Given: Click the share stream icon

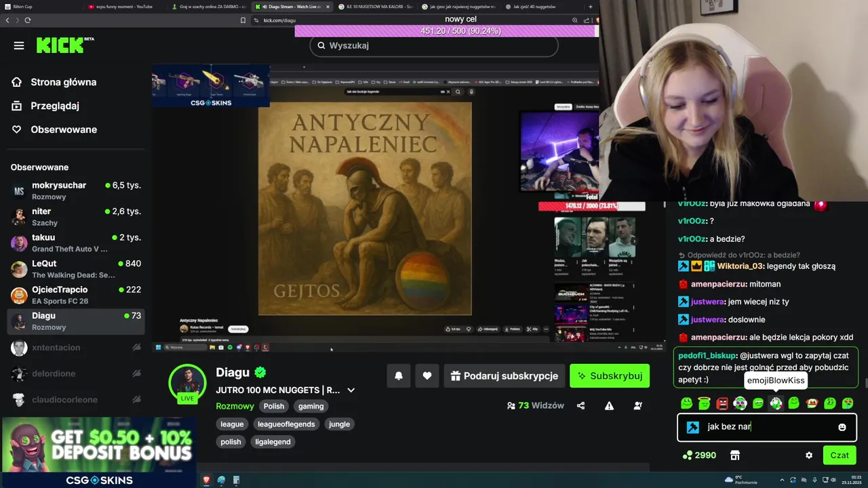Looking at the screenshot, I should [580, 405].
